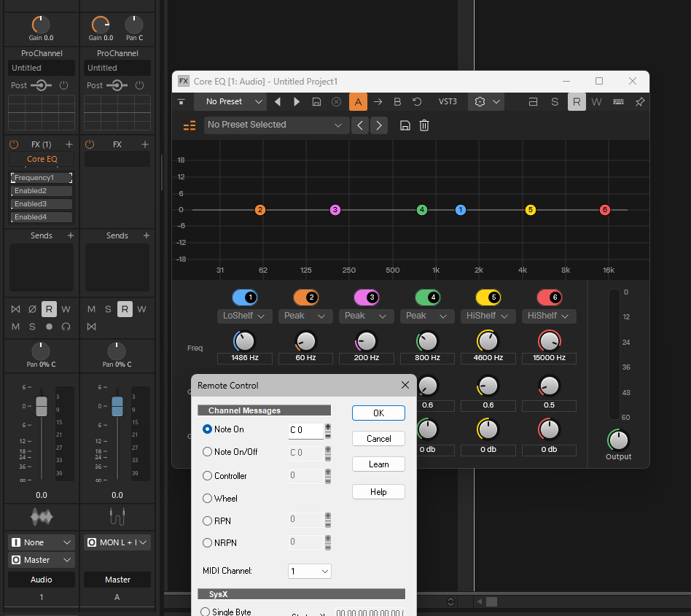Enable automation write W in plugin header

(596, 102)
